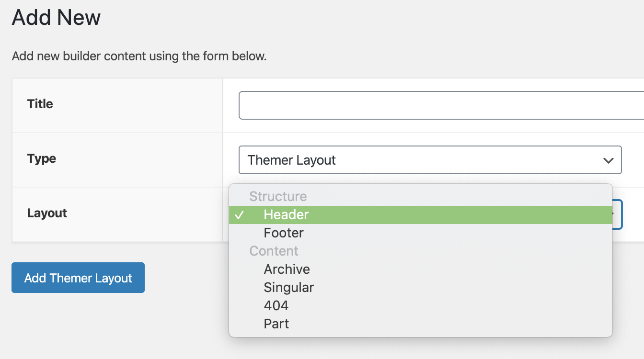Click the Title field label
This screenshot has width=644, height=359.
(40, 104)
